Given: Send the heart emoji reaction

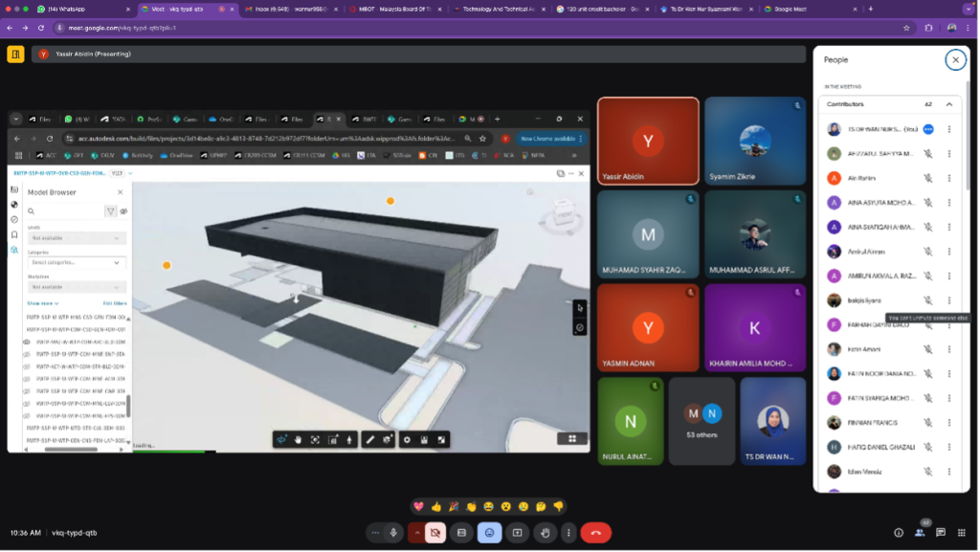Looking at the screenshot, I should point(418,506).
